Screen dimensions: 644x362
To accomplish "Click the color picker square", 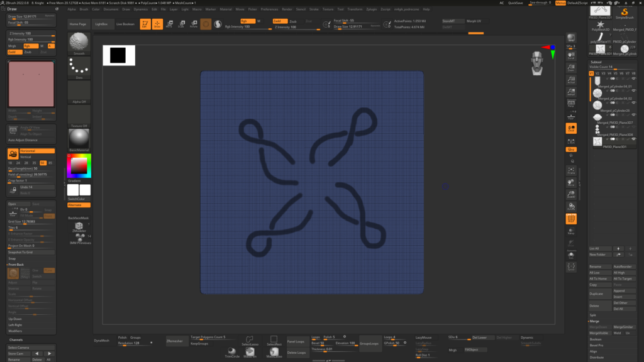I will coord(79,165).
